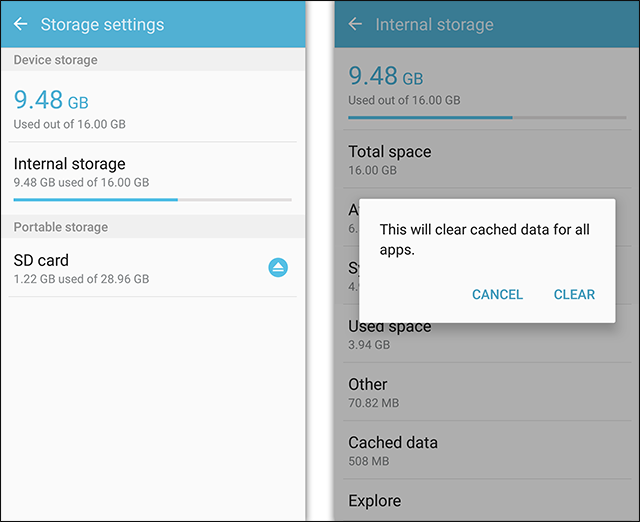Confirm with the CLEAR button
The image size is (640, 522).
[x=574, y=294]
